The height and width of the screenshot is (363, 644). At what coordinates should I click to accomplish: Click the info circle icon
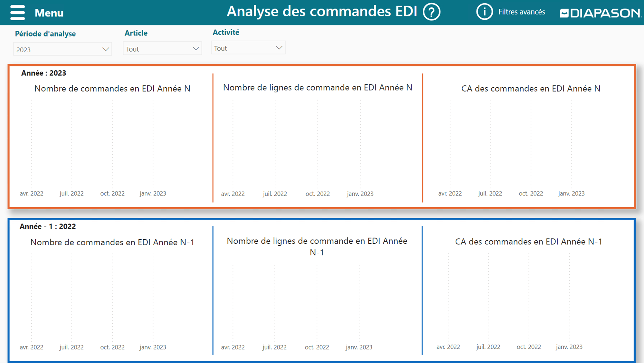click(484, 12)
